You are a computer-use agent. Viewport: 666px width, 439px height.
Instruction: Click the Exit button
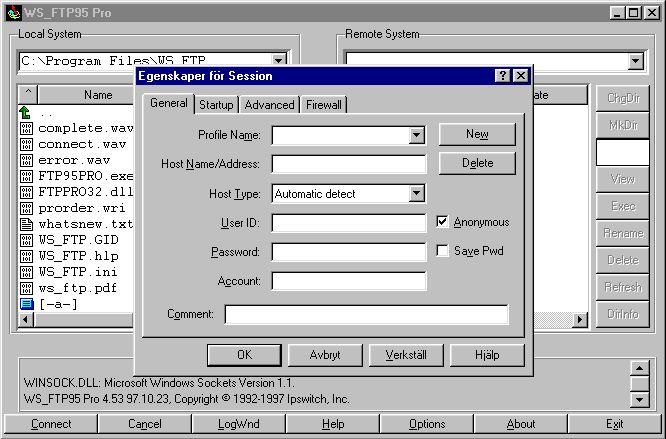pos(615,424)
